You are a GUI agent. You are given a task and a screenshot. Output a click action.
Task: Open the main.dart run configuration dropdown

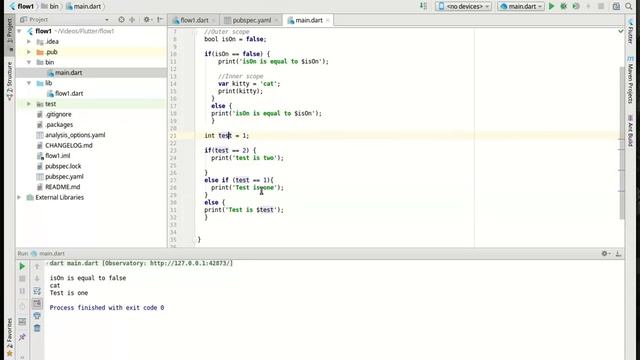pos(521,6)
